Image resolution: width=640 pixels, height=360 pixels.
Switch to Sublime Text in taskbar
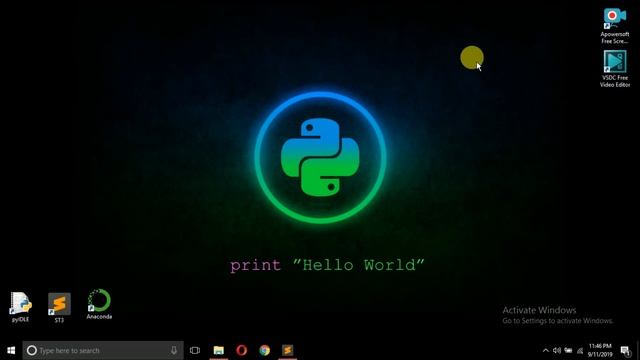point(287,350)
